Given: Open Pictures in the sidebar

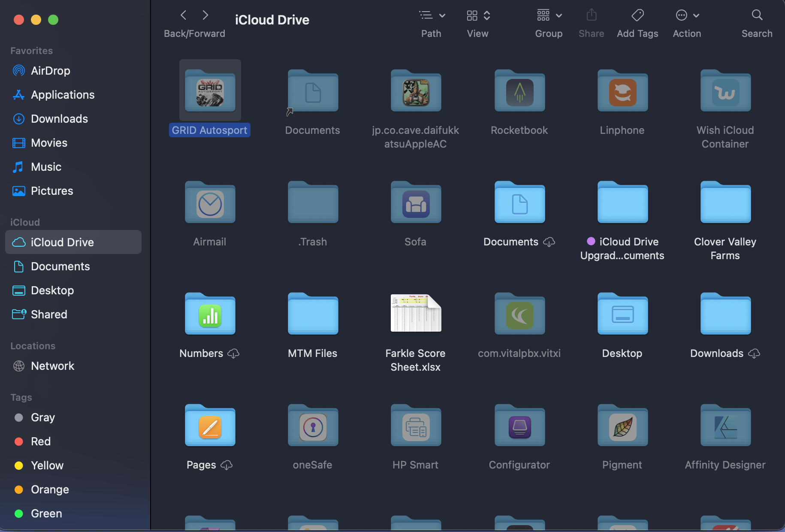Looking at the screenshot, I should point(73,191).
